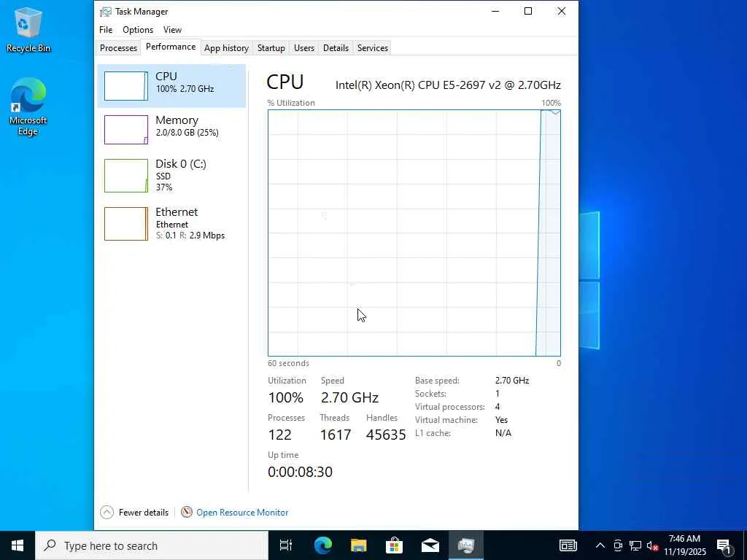Viewport: 747px width, 560px height.
Task: Maximize the Task Manager window
Action: coord(528,12)
